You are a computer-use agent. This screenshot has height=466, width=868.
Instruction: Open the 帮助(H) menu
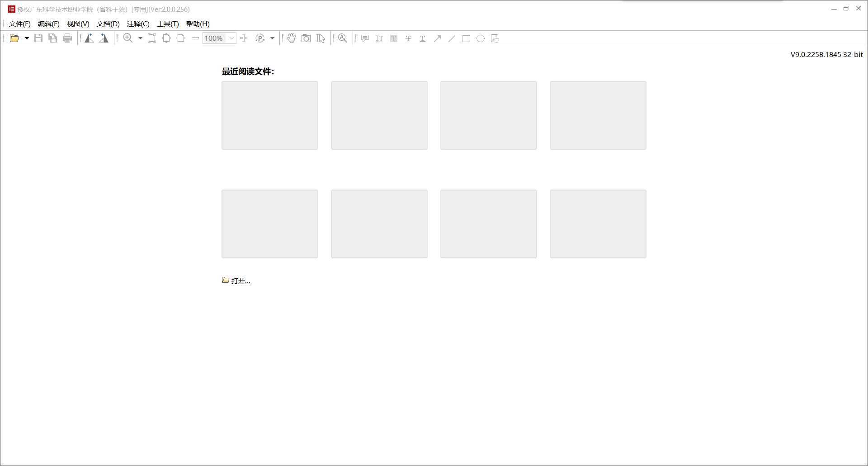click(x=198, y=24)
